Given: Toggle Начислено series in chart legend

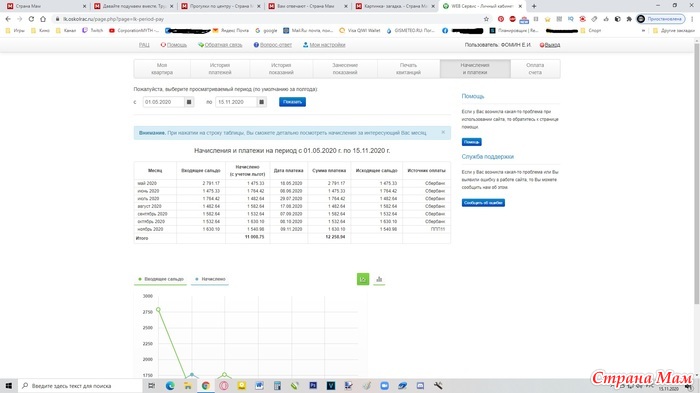Looking at the screenshot, I should tap(210, 279).
